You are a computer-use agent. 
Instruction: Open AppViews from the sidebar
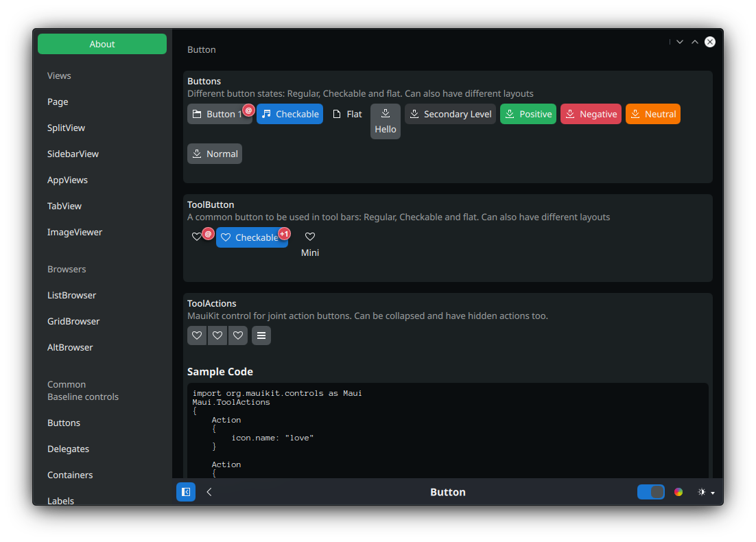click(102, 180)
